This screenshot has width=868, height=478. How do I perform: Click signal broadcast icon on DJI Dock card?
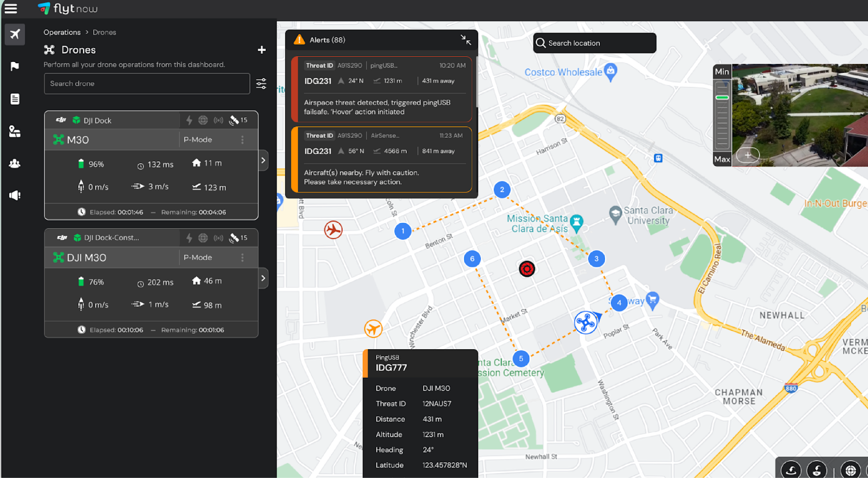pos(219,120)
